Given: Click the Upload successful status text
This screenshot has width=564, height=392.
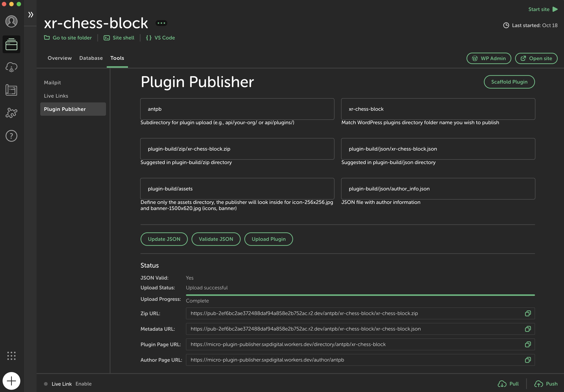Looking at the screenshot, I should tap(207, 288).
